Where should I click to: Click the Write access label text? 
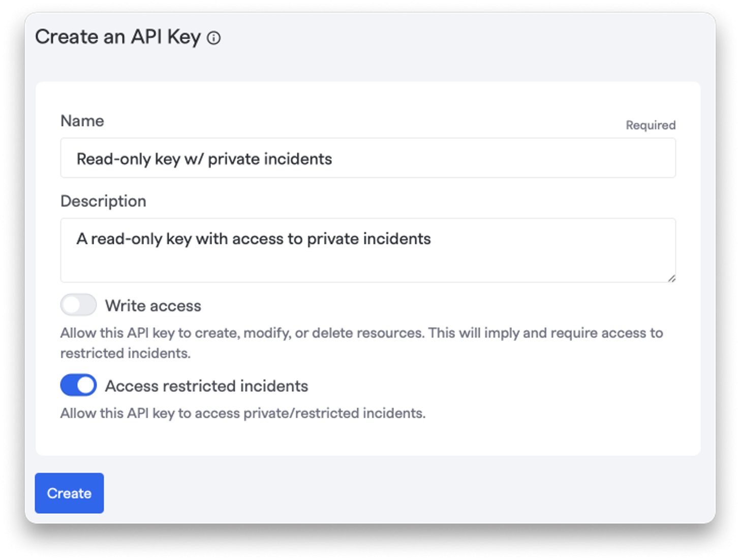[153, 306]
